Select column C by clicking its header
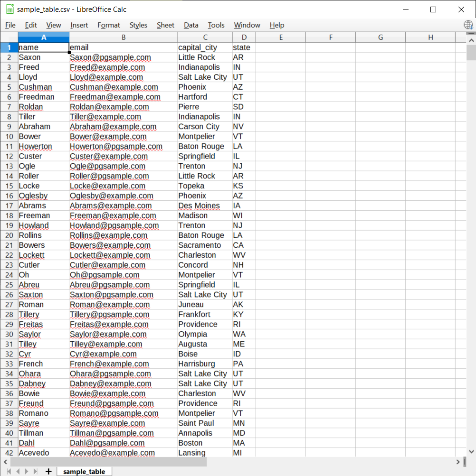Viewport: 476px width, 476px height. [205, 37]
